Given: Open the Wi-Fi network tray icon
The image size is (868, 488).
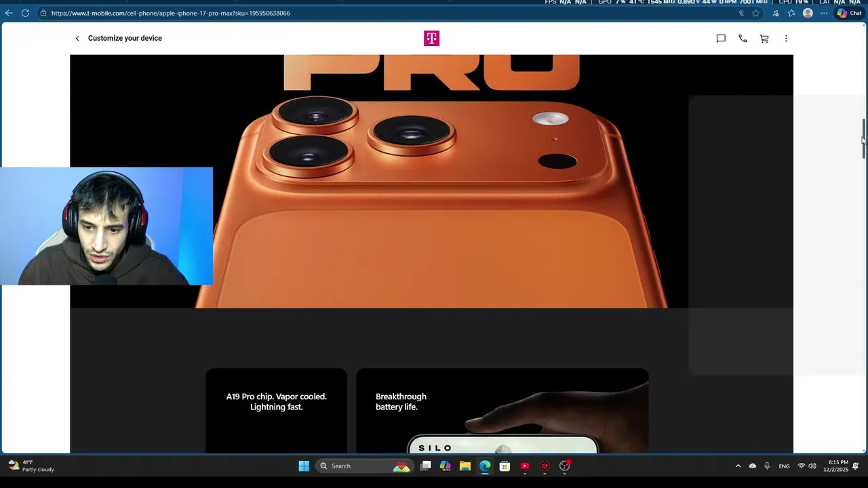Looking at the screenshot, I should click(802, 466).
